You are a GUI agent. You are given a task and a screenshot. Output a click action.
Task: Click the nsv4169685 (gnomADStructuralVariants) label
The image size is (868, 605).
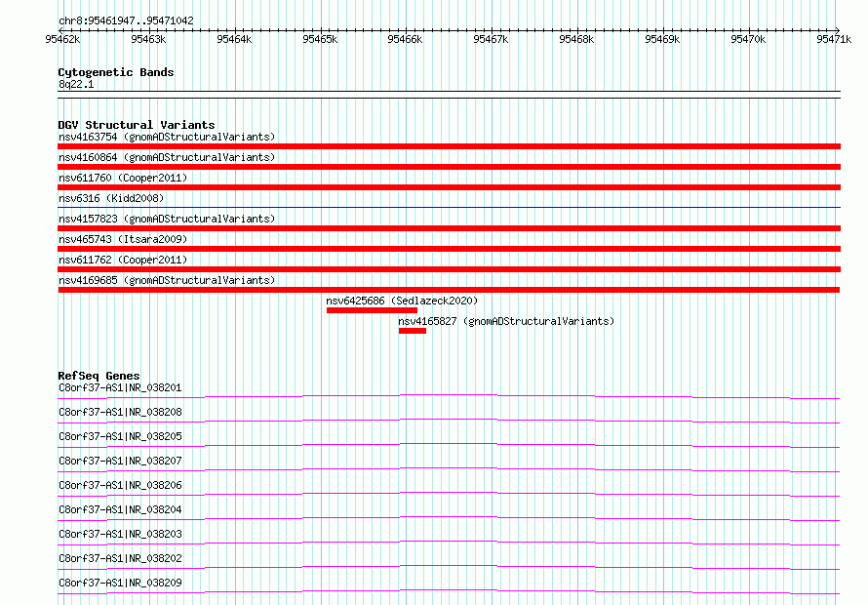[x=167, y=280]
